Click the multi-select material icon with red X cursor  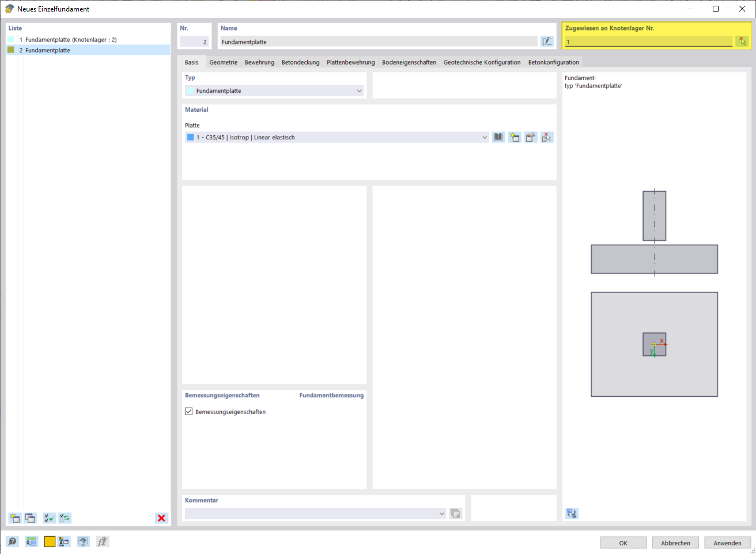(547, 138)
